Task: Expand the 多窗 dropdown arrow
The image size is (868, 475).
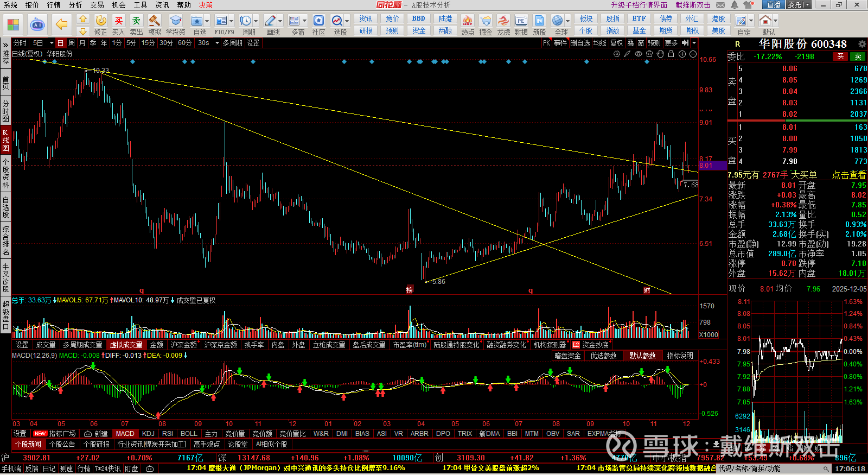Action: (x=304, y=21)
